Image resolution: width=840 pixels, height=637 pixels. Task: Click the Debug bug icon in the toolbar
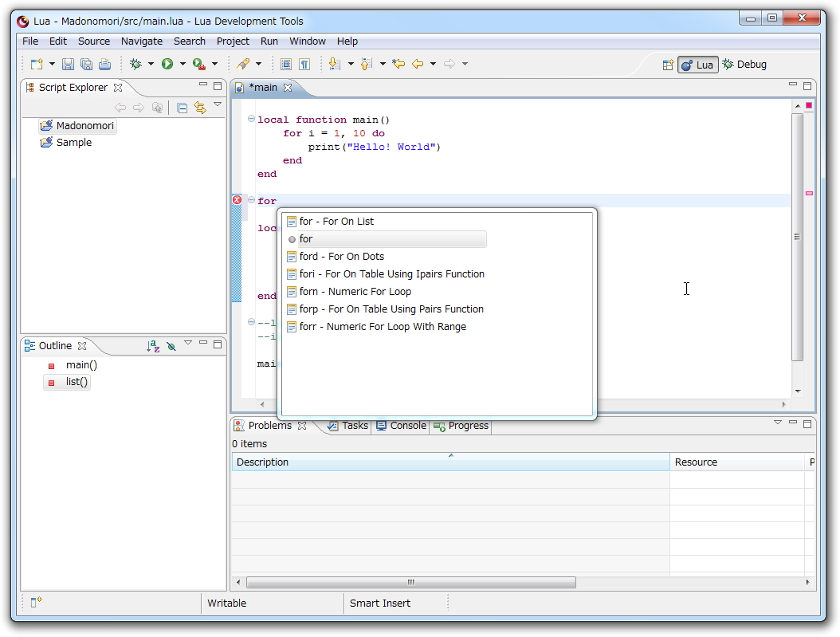[135, 65]
